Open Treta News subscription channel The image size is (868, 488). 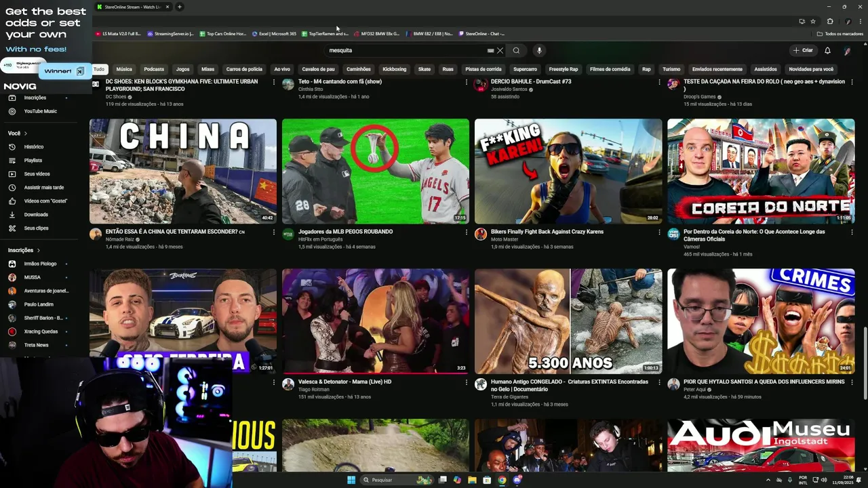(x=36, y=345)
